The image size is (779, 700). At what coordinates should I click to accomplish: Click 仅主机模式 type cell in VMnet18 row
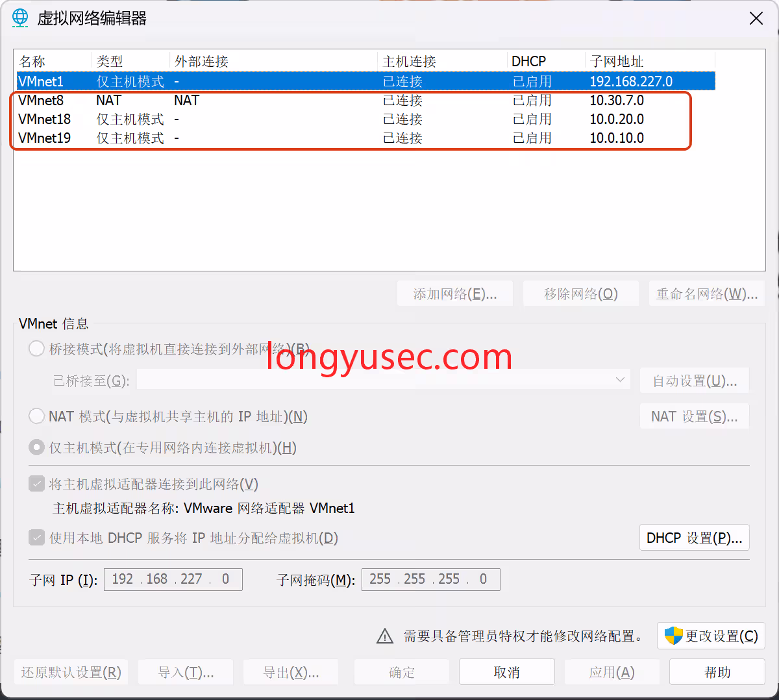(x=130, y=119)
